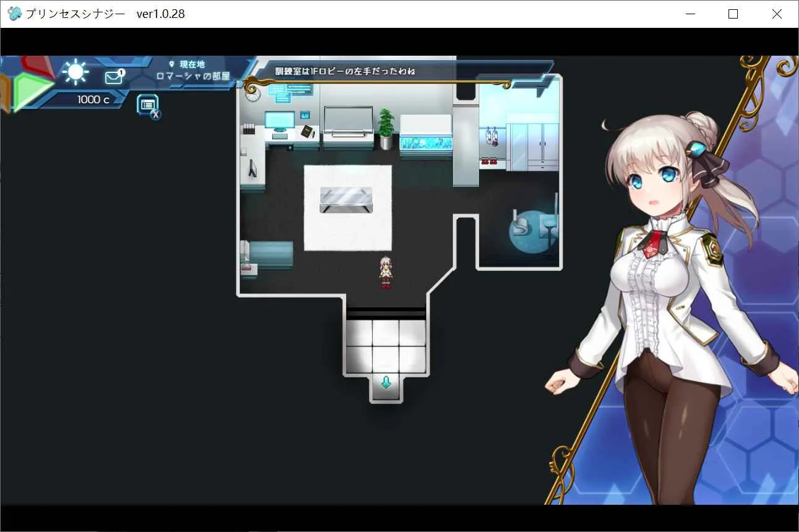Examine the sofa by the left wall
This screenshot has height=532, width=799.
267,254
